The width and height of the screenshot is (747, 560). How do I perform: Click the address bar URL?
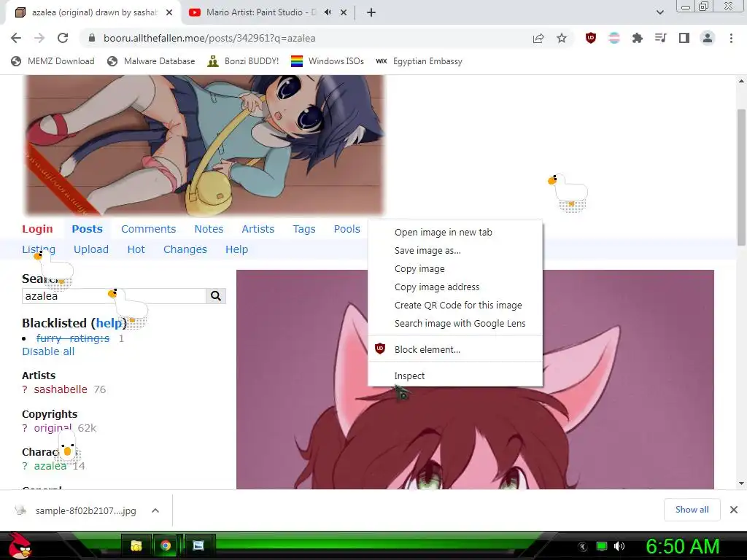209,38
